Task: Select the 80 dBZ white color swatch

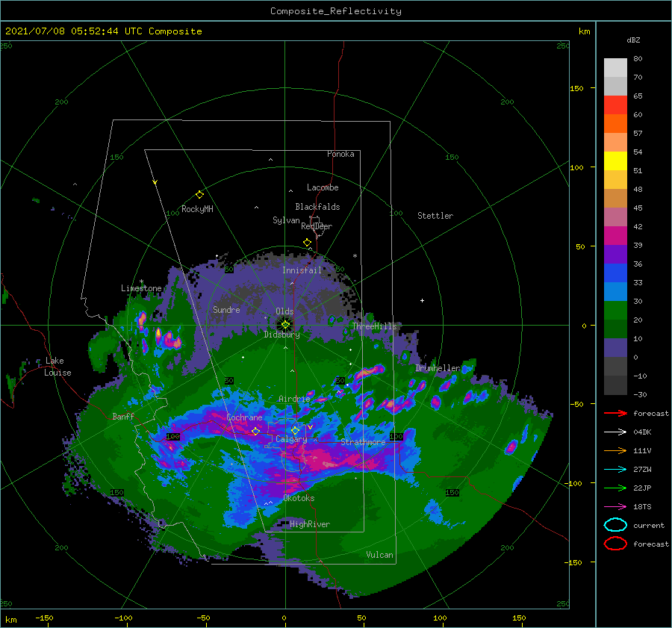Action: click(x=615, y=68)
